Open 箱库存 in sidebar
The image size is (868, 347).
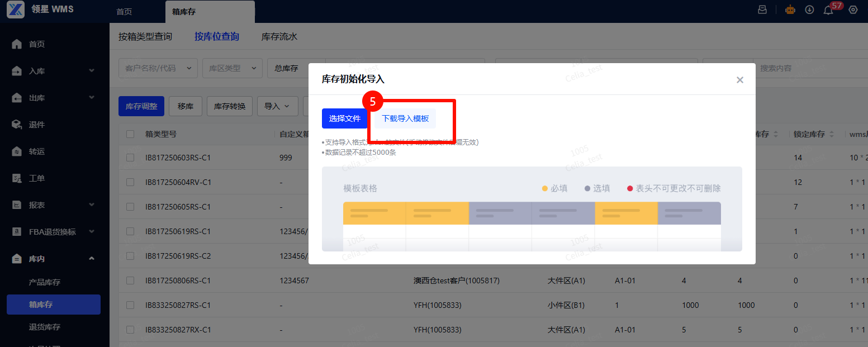(x=54, y=305)
